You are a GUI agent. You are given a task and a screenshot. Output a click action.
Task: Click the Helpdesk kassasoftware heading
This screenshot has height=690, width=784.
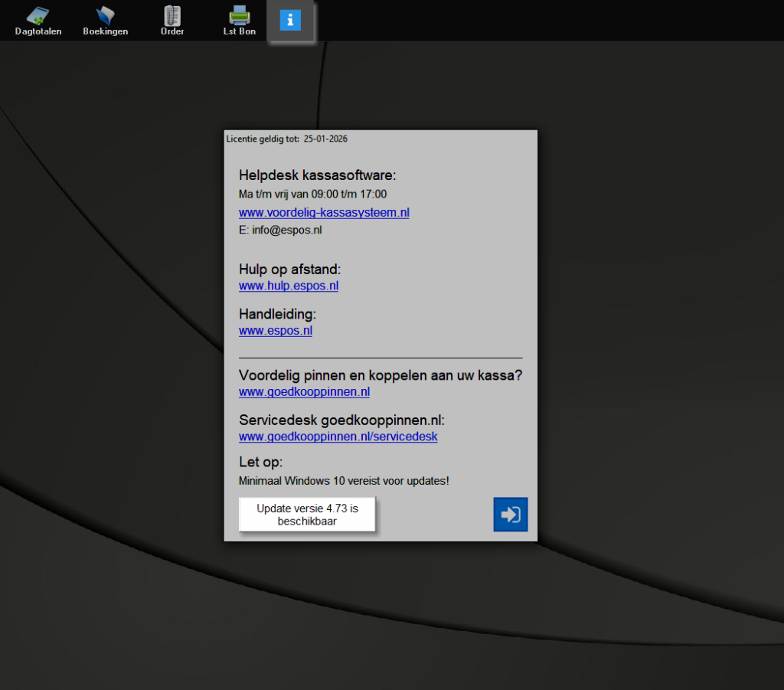(x=318, y=175)
